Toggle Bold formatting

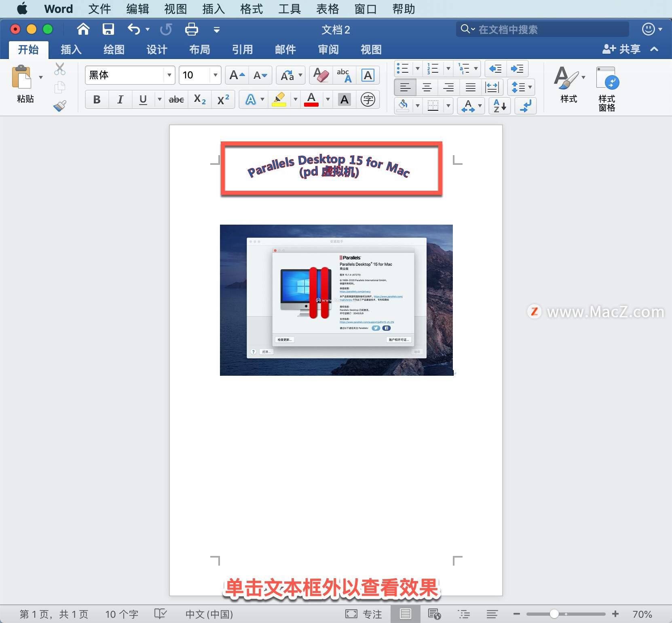point(97,99)
